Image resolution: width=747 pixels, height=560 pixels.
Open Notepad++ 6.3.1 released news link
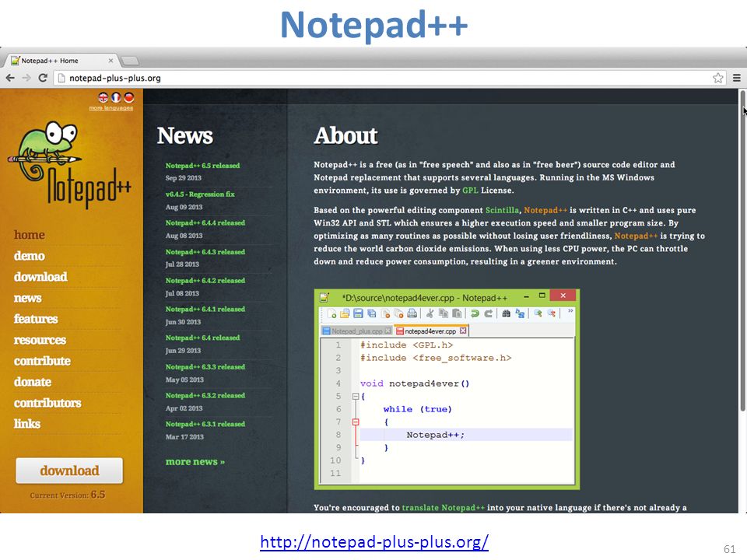tap(205, 424)
